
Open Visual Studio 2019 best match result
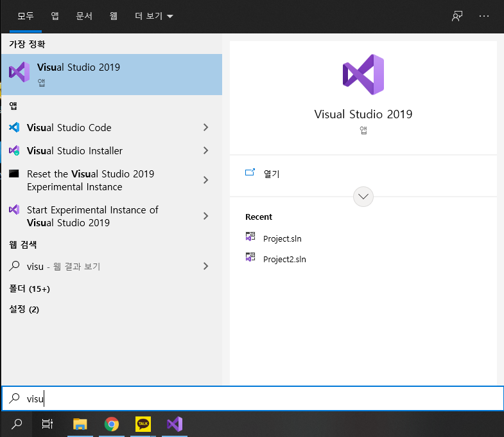(112, 75)
